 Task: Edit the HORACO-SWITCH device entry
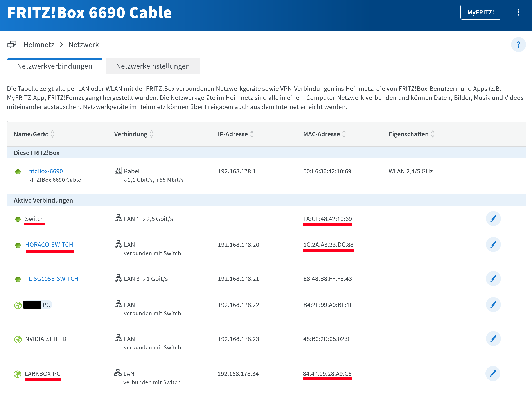(493, 244)
